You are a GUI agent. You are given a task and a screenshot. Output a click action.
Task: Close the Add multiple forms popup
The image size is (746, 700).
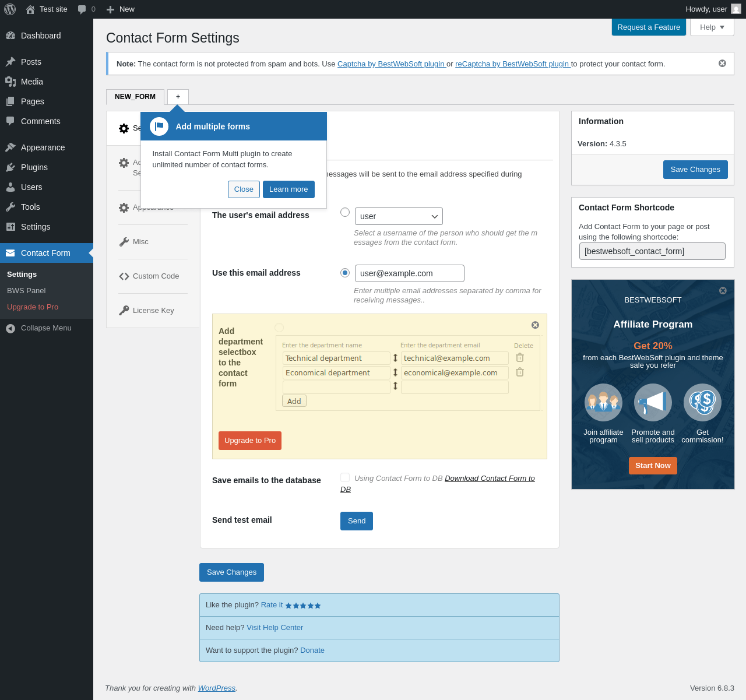pyautogui.click(x=244, y=189)
